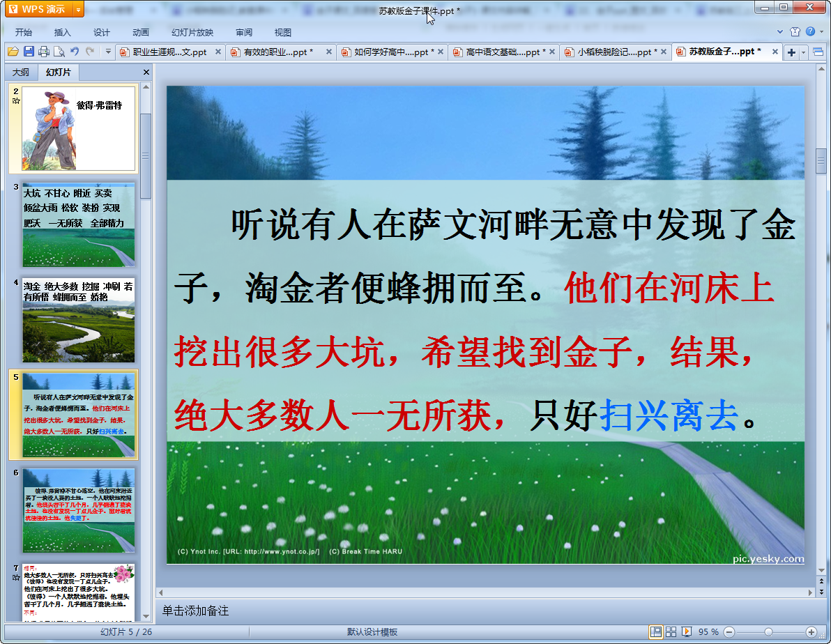Select slide 2 thumbnail 彼得·弗雷特
This screenshot has width=831, height=644.
click(x=79, y=128)
